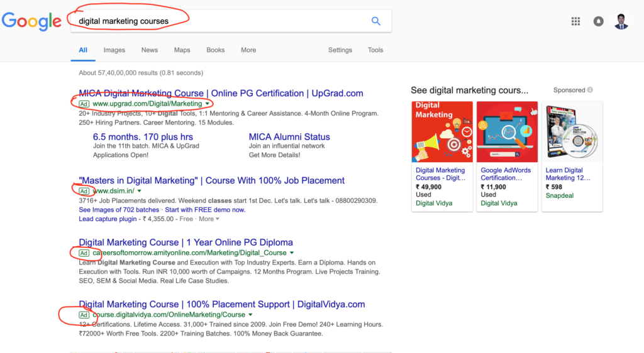The image size is (644, 353).
Task: Expand dropdown arrow beside upgrad.com URL
Action: pyautogui.click(x=208, y=104)
